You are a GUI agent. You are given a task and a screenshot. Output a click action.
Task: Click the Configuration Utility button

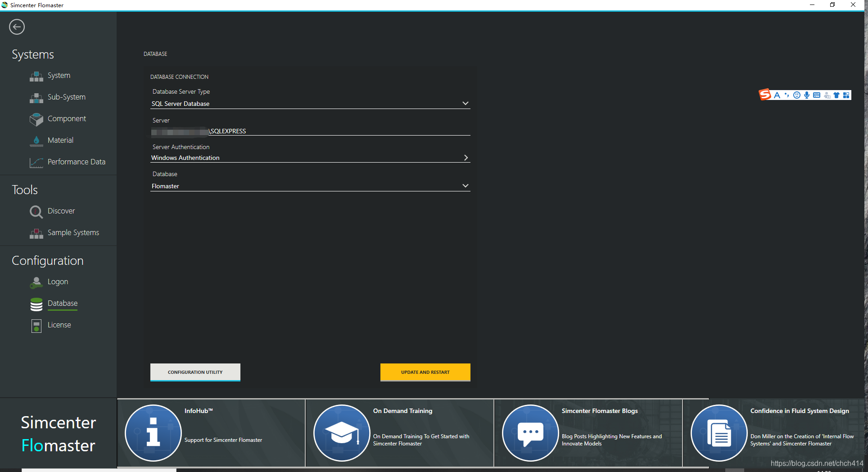(x=195, y=372)
